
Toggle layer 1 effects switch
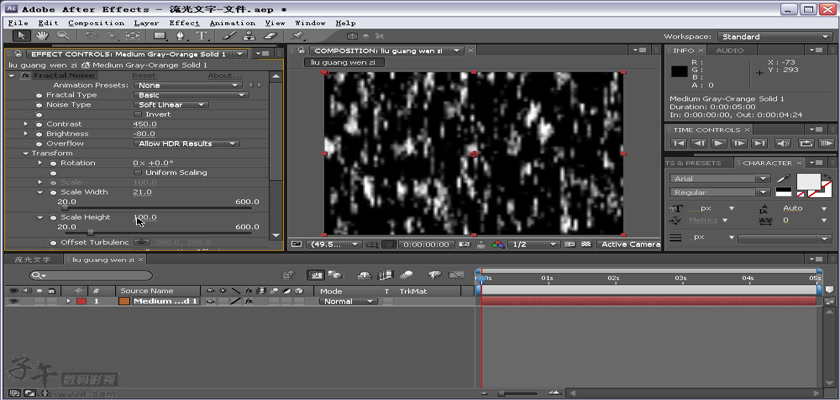coord(249,301)
